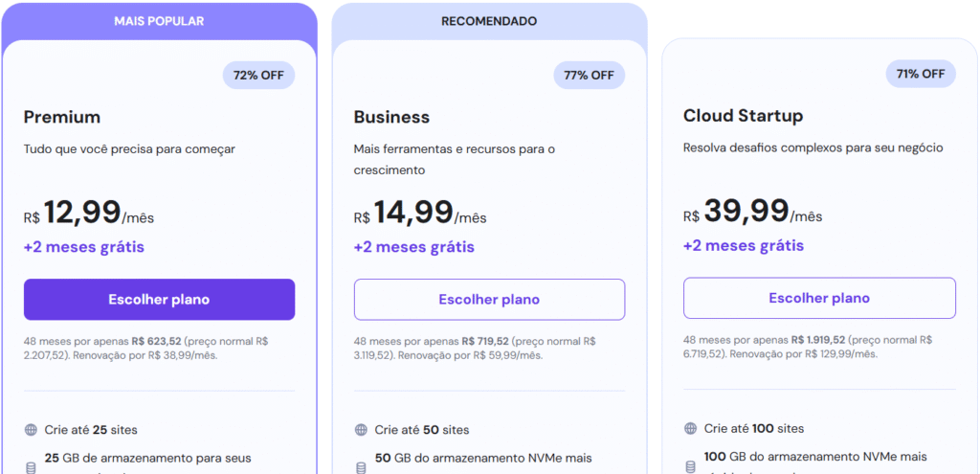The height and width of the screenshot is (474, 980).
Task: Click the 72% OFF discount badge
Action: coord(259,75)
